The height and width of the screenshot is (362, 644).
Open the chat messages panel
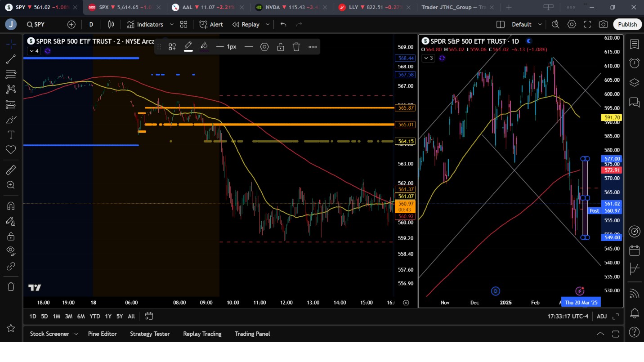point(635,102)
